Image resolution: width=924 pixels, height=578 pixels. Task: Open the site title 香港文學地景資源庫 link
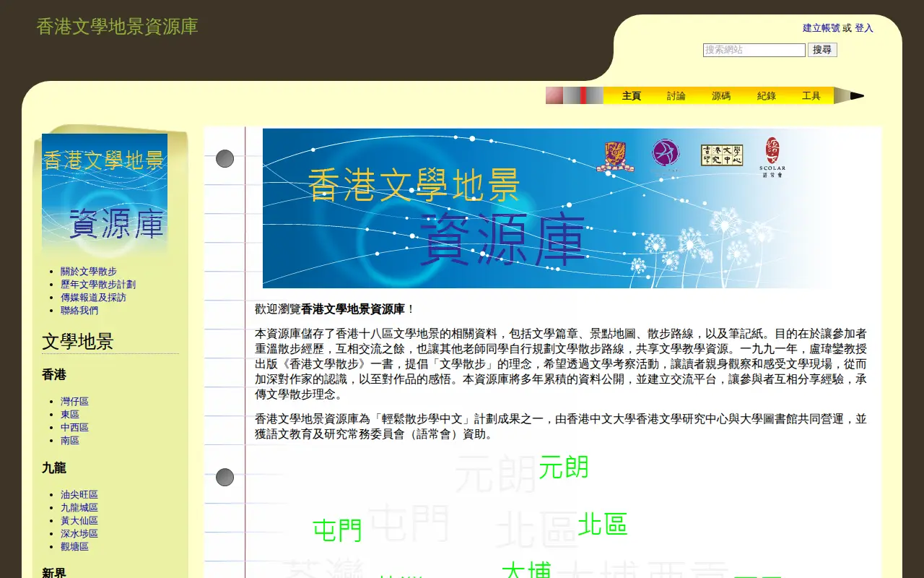[117, 27]
